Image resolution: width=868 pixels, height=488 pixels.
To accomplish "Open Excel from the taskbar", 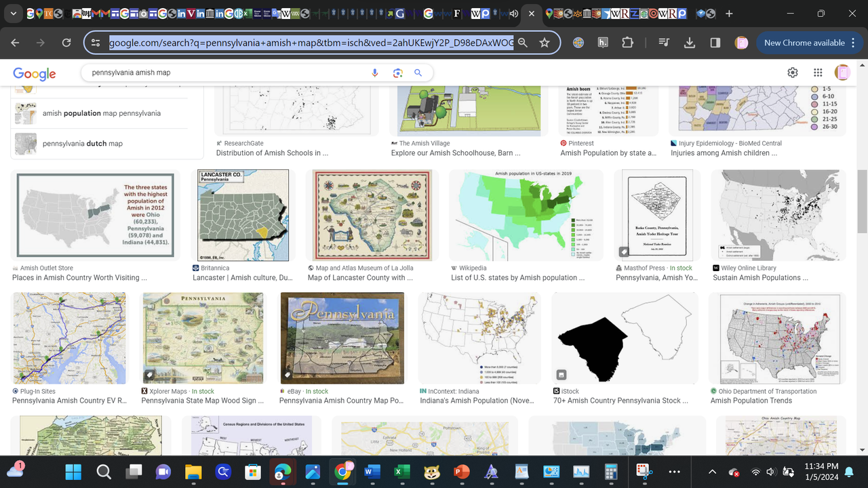I will (x=402, y=472).
